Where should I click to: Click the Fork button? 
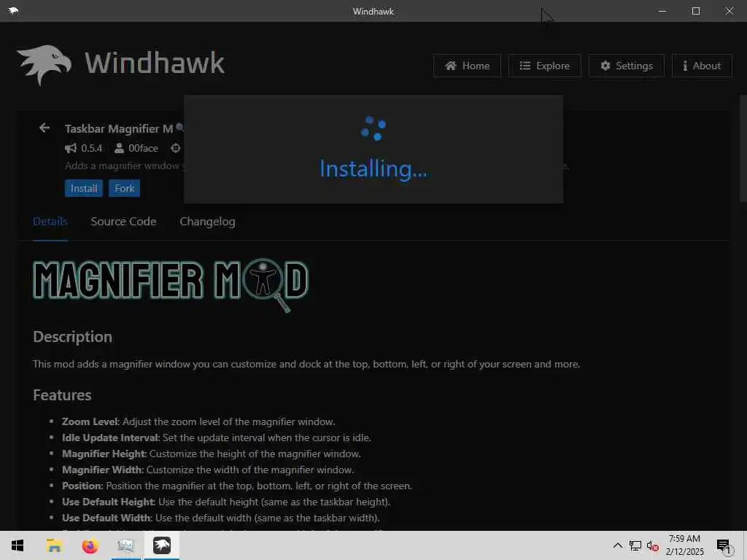pos(124,188)
